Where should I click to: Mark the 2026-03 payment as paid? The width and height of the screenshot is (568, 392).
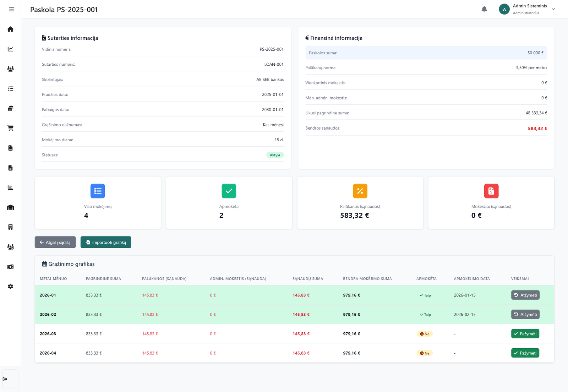click(525, 334)
